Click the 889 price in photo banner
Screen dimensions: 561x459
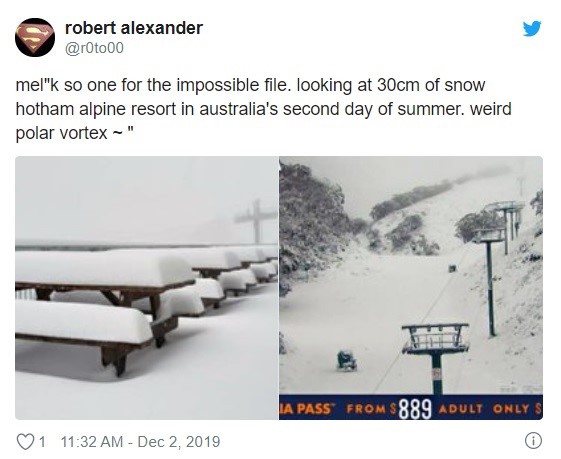tap(415, 409)
